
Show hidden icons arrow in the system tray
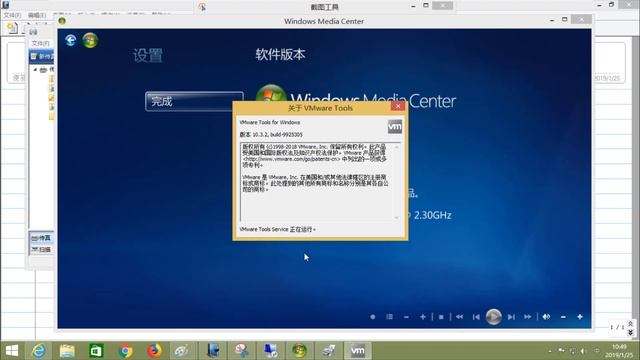550,351
